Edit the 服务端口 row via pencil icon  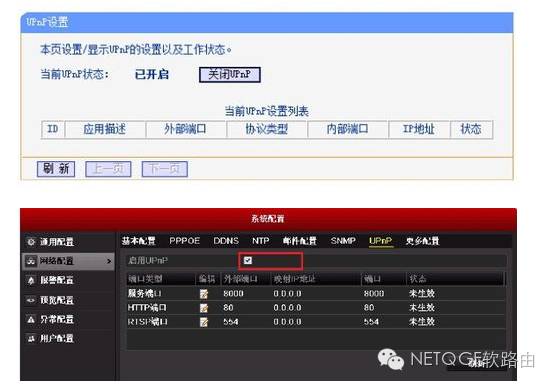204,293
